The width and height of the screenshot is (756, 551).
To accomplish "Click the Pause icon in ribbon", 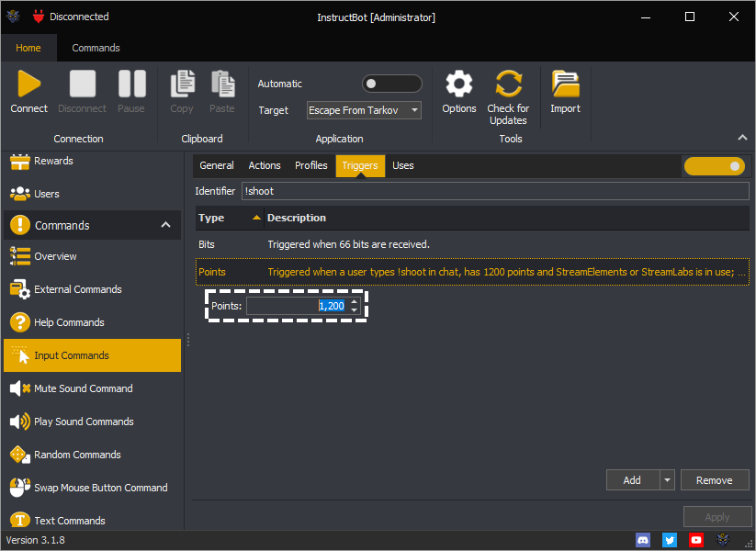I will 131,84.
